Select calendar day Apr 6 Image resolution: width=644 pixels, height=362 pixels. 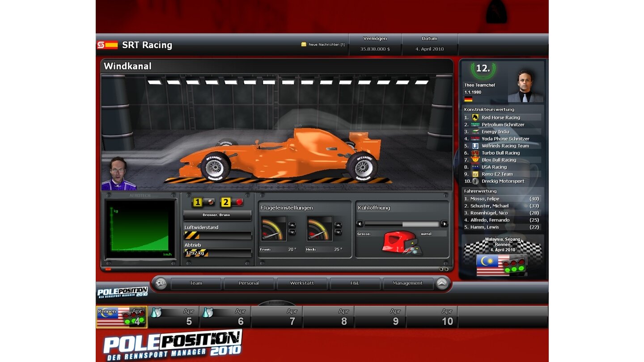pos(225,317)
